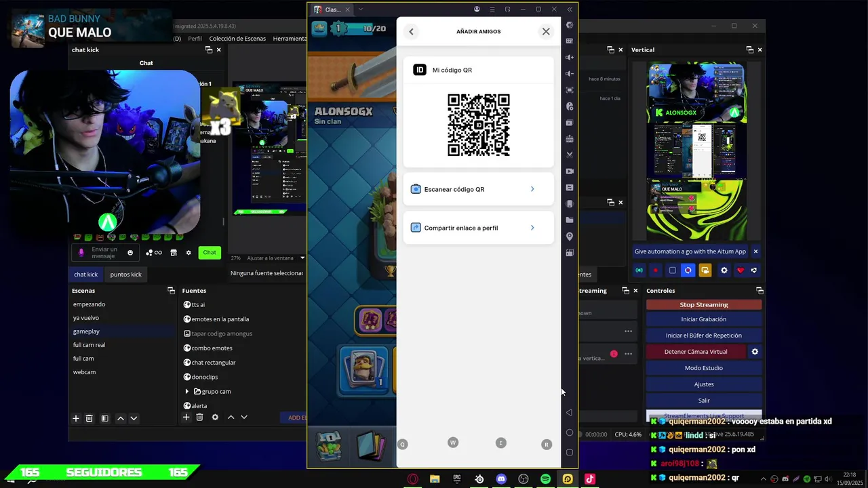Switch to the puntos kick tab
868x488 pixels.
coord(125,274)
